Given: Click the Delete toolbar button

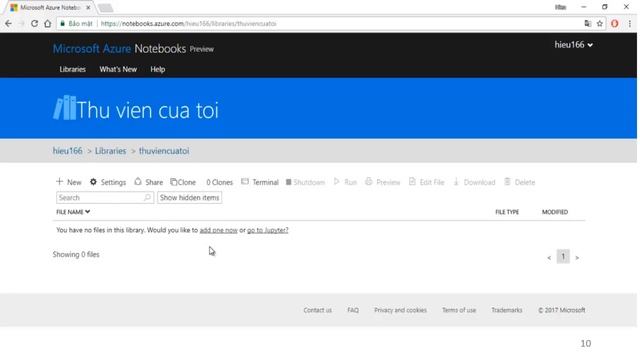Looking at the screenshot, I should click(520, 182).
